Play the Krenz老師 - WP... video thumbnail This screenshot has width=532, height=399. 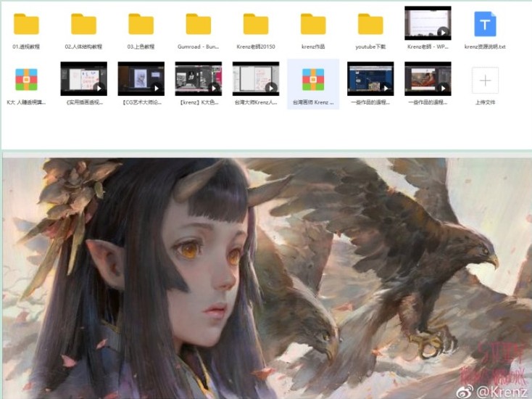coord(428,22)
